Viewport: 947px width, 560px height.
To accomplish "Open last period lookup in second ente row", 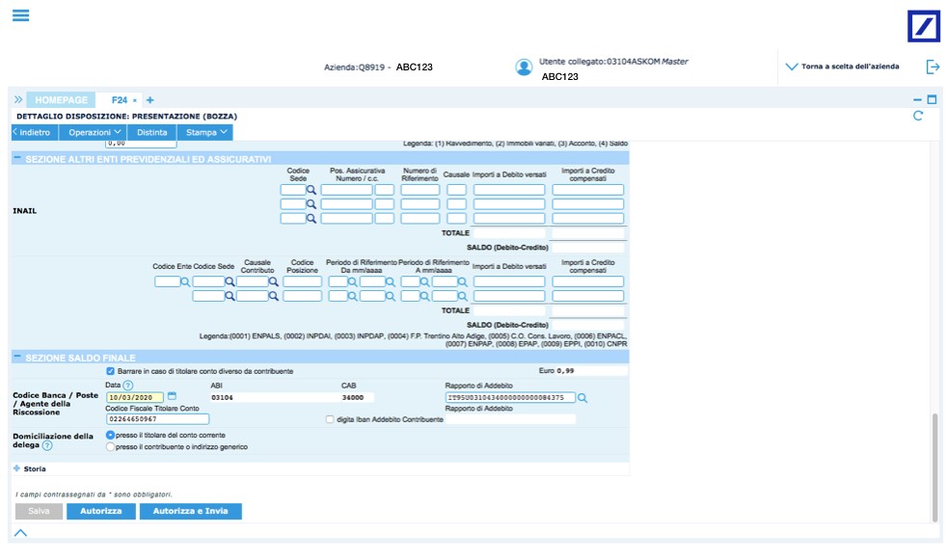I will 462,296.
